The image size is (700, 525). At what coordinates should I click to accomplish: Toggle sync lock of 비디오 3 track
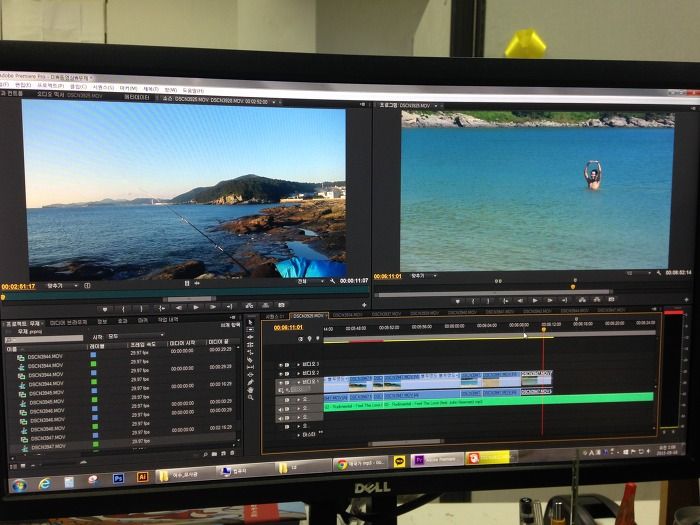point(287,365)
